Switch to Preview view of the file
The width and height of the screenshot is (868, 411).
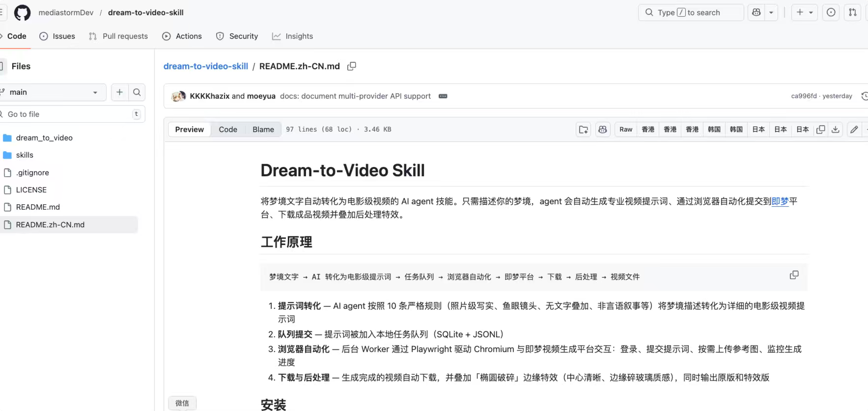pos(189,130)
